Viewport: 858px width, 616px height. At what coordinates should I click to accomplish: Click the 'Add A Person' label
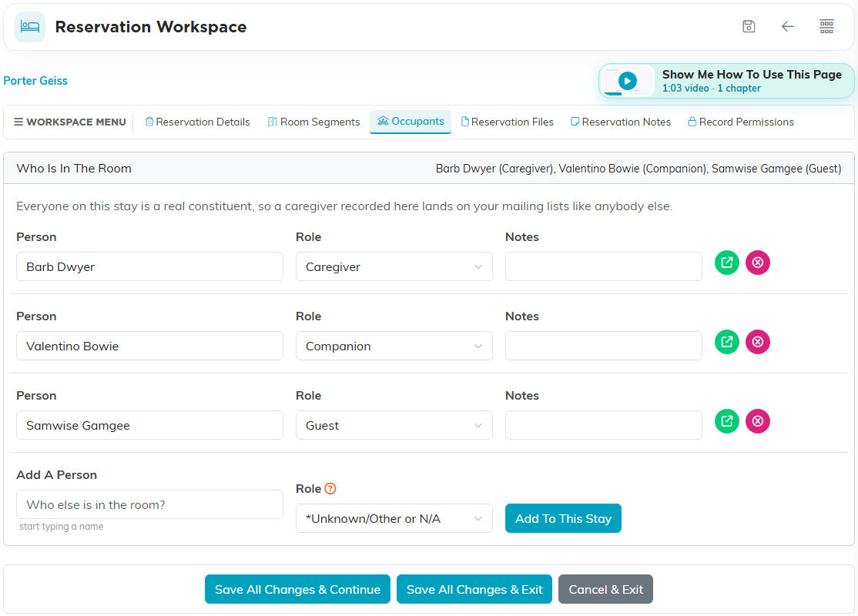57,475
